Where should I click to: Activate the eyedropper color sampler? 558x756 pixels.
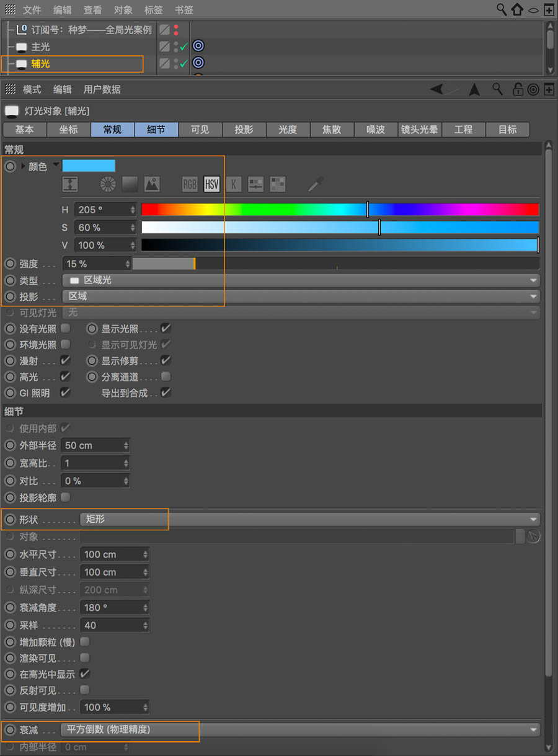(x=316, y=184)
